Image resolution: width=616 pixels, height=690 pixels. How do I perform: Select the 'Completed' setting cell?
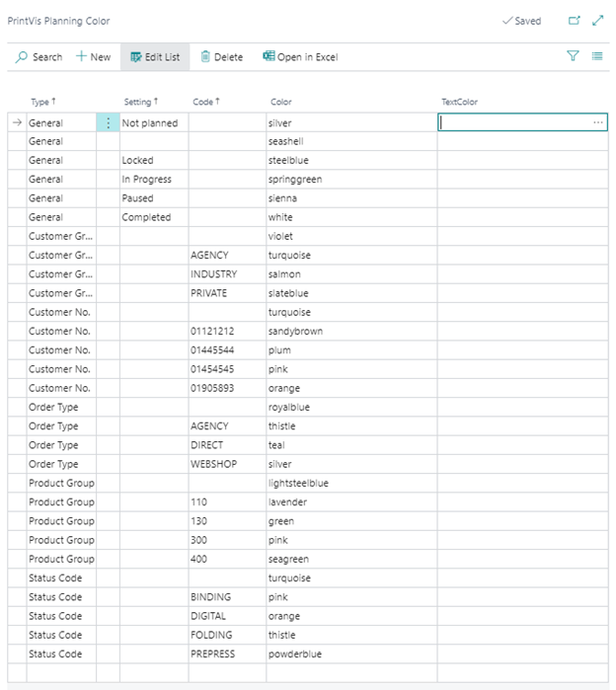tap(154, 217)
